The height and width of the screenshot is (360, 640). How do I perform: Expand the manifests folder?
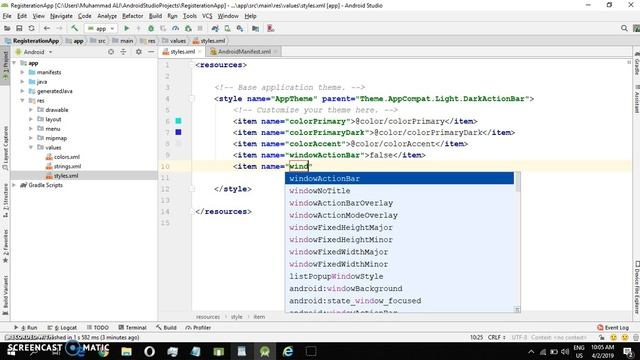coord(22,72)
